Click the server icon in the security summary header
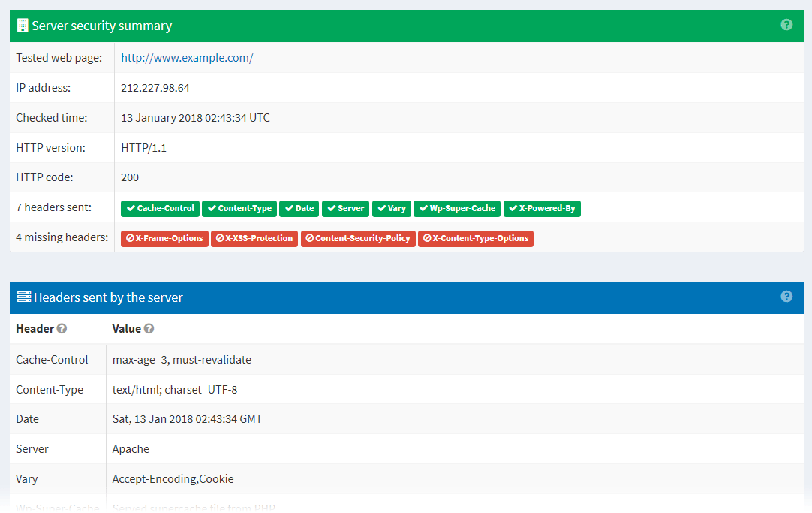The width and height of the screenshot is (812, 513). coord(22,25)
